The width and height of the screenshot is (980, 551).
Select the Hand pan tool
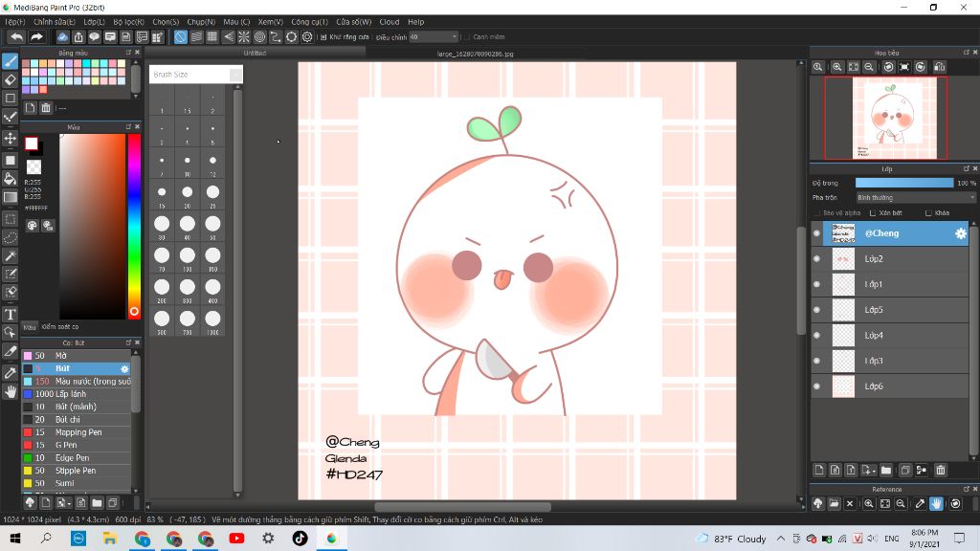[x=10, y=391]
